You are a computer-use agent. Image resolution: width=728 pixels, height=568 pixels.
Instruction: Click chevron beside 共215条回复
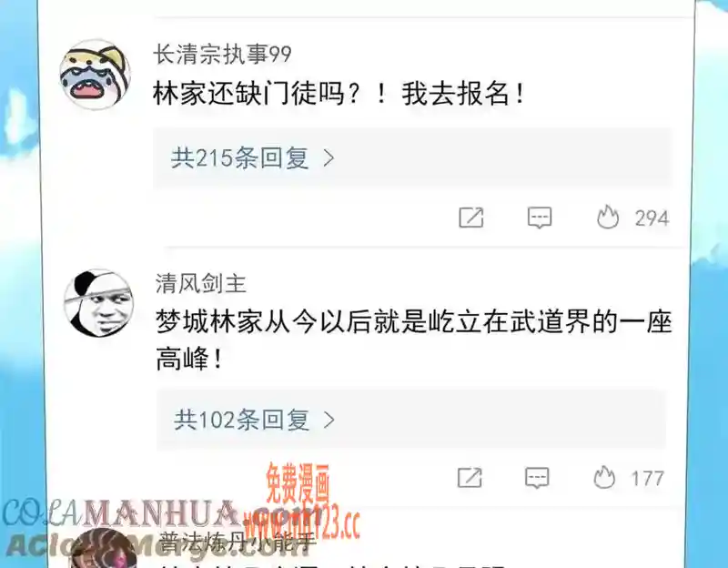329,158
